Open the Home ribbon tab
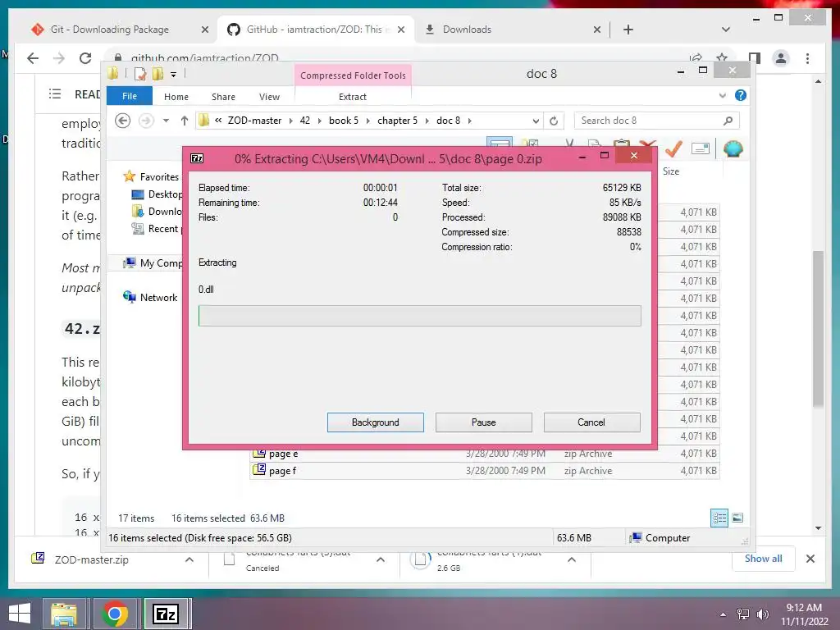The width and height of the screenshot is (840, 630). (176, 97)
